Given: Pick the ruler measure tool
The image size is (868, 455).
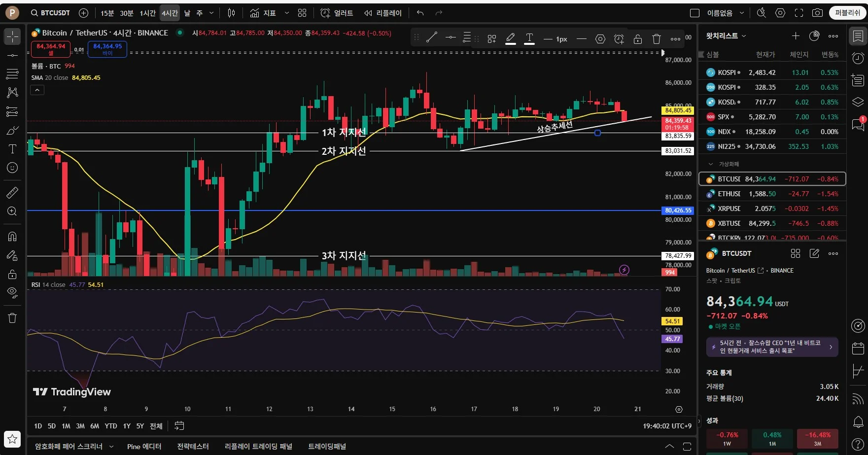Looking at the screenshot, I should click(x=12, y=192).
